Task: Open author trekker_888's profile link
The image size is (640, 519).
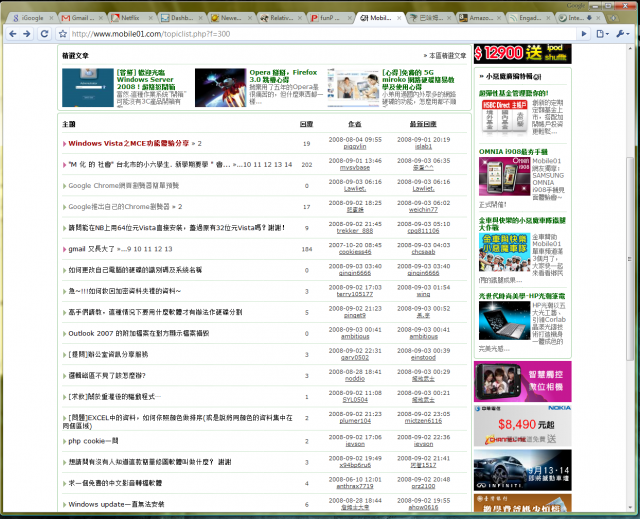Action: pos(355,231)
